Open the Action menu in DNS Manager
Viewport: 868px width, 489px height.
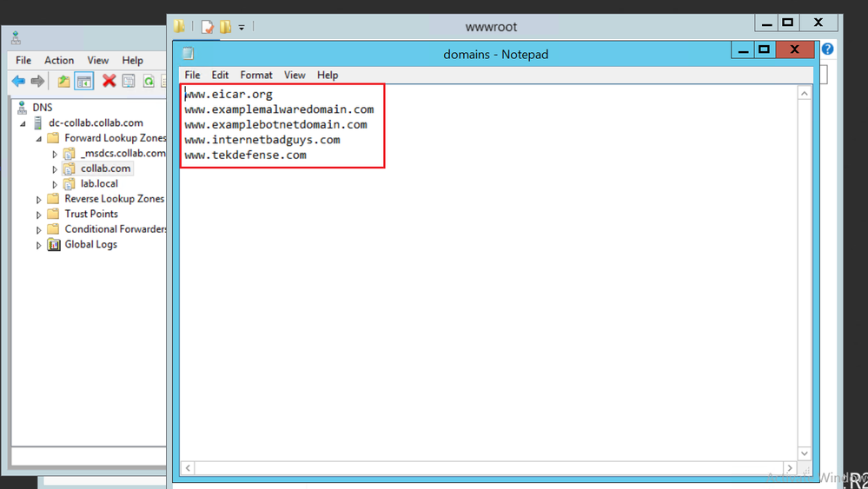click(x=59, y=60)
